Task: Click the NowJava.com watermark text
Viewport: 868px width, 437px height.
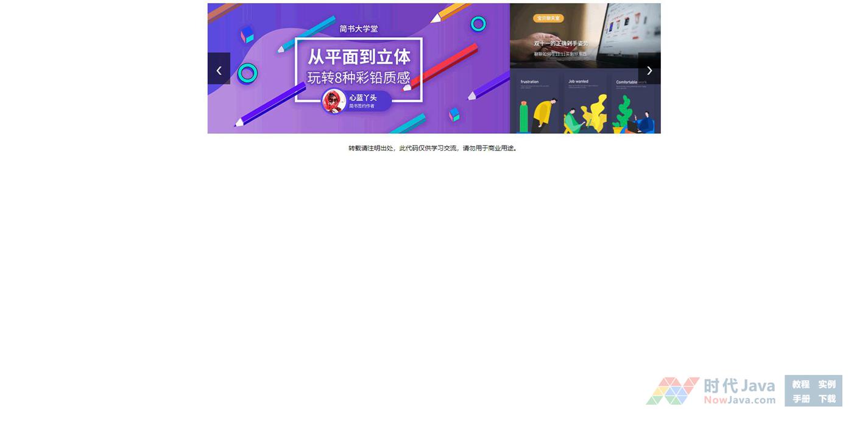Action: tap(739, 400)
